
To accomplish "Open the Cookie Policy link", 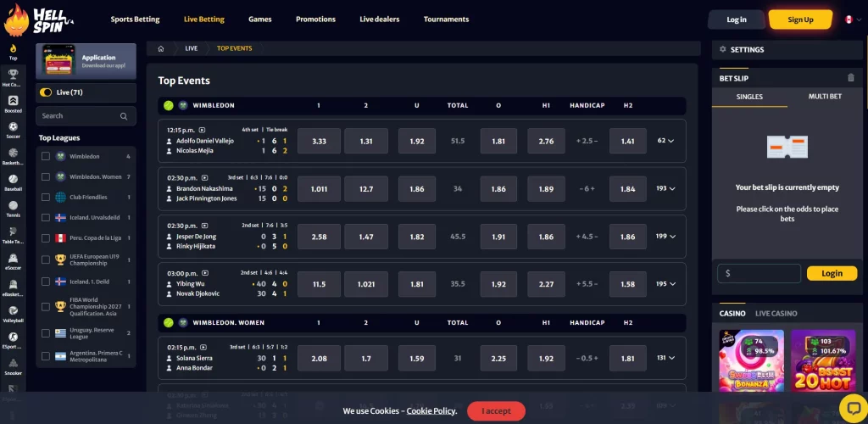I will [x=431, y=411].
